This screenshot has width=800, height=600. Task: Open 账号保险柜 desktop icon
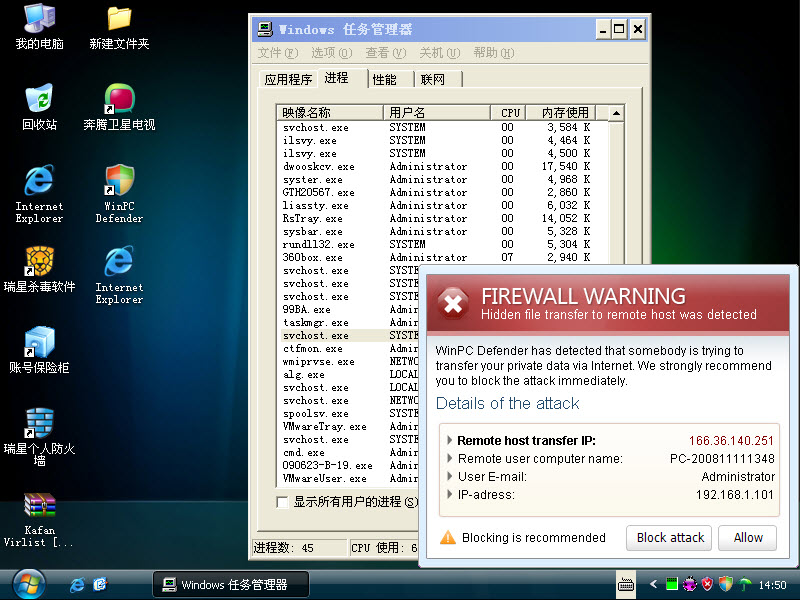(39, 350)
